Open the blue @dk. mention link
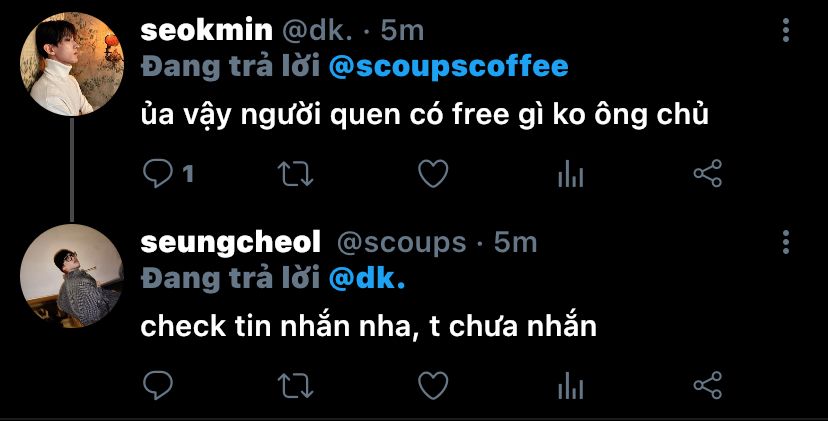Image resolution: width=828 pixels, height=421 pixels. point(367,278)
